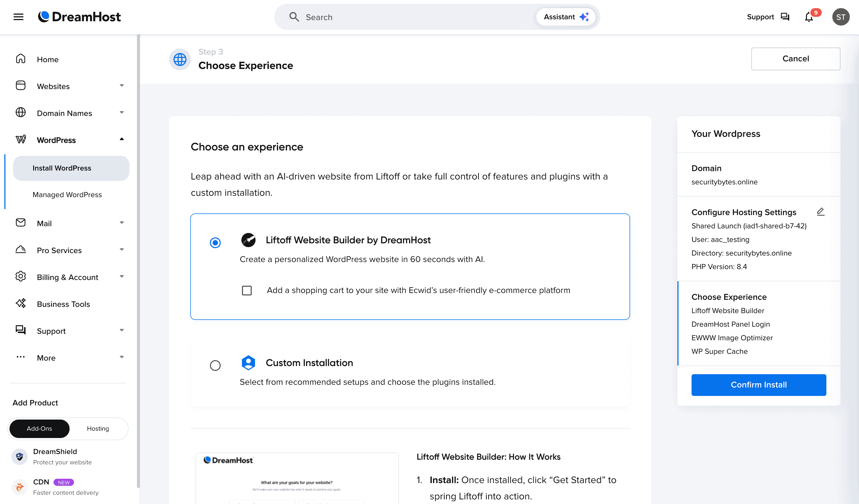The image size is (859, 504).
Task: Open the hamburger navigation menu
Action: tap(18, 17)
